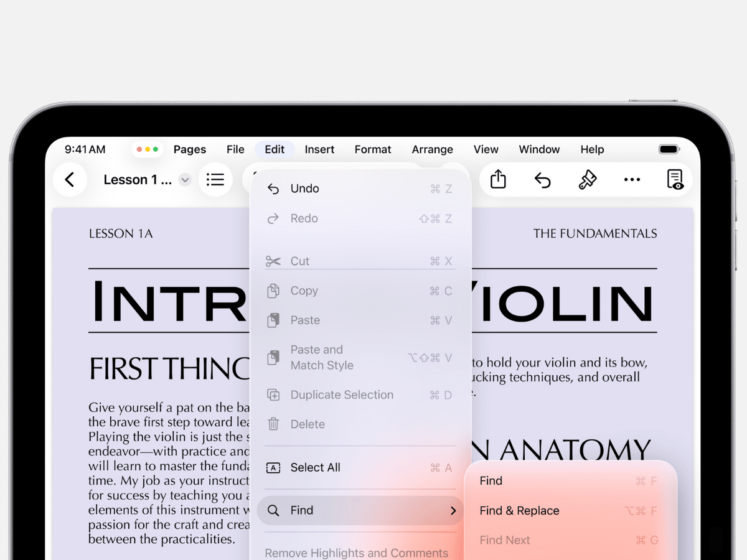Choose Paste and Match Style

tap(360, 358)
